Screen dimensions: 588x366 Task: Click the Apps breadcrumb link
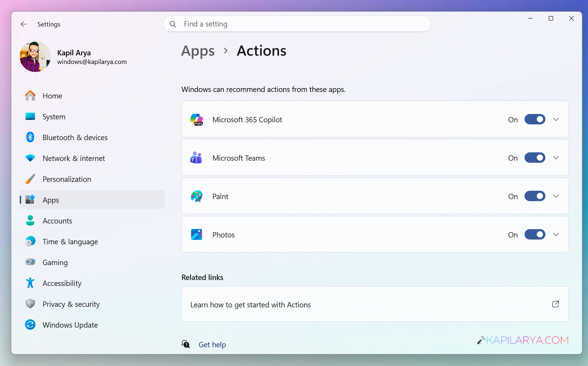tap(198, 51)
